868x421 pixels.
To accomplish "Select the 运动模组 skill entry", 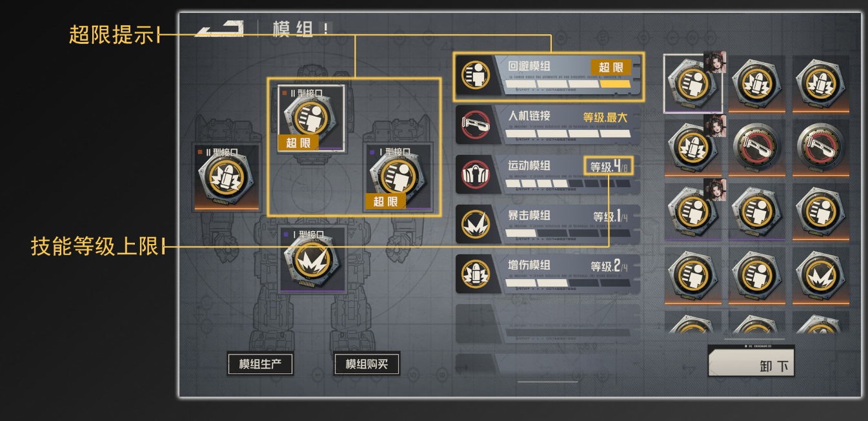I will coord(548,174).
